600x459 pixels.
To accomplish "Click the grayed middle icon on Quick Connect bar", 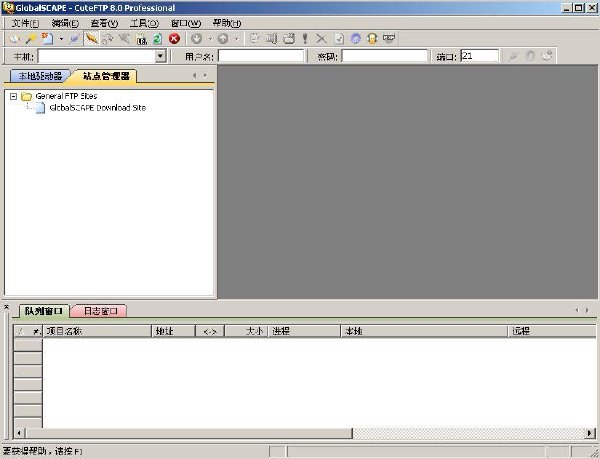I will click(530, 56).
